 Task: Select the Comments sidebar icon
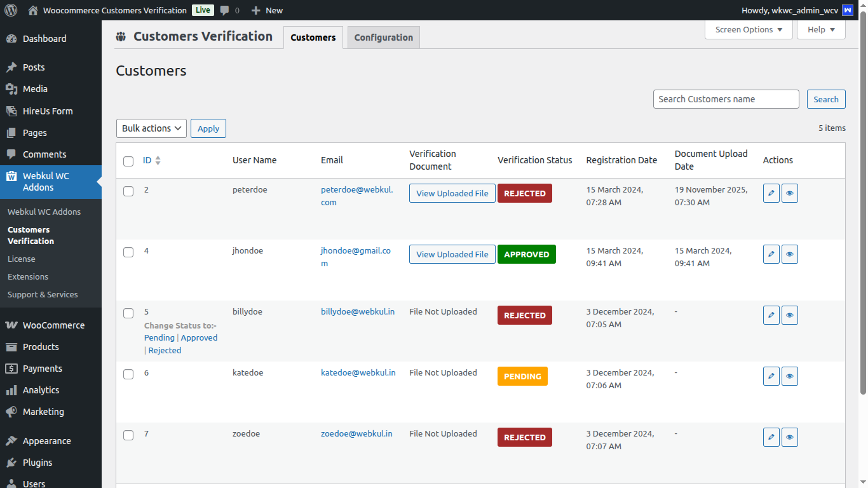(x=13, y=154)
